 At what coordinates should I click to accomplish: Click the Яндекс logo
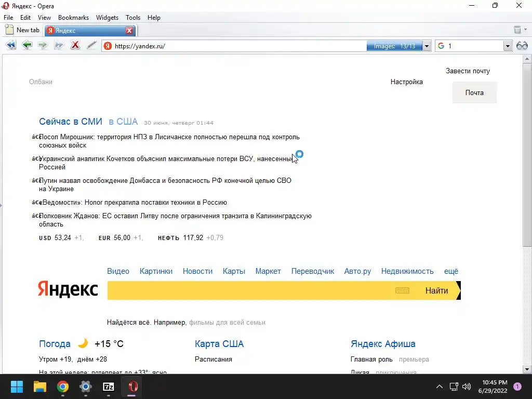68,289
